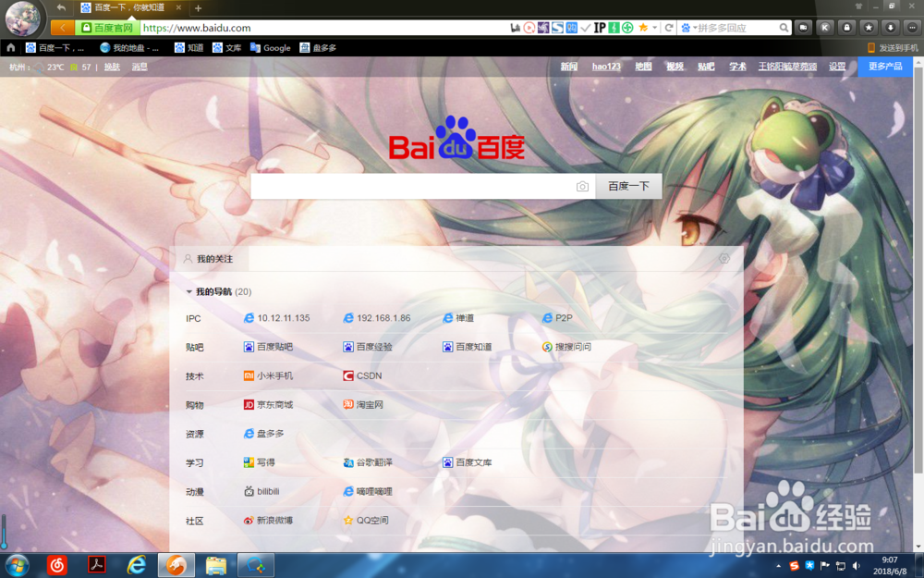The image size is (924, 578).
Task: Click the user avatar in browser corner
Action: pyautogui.click(x=22, y=18)
